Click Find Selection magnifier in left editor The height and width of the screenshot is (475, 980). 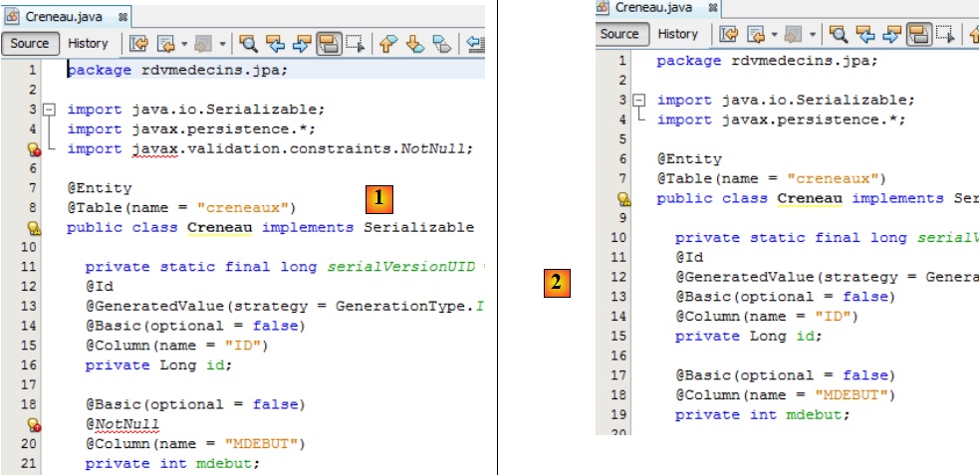tap(248, 44)
